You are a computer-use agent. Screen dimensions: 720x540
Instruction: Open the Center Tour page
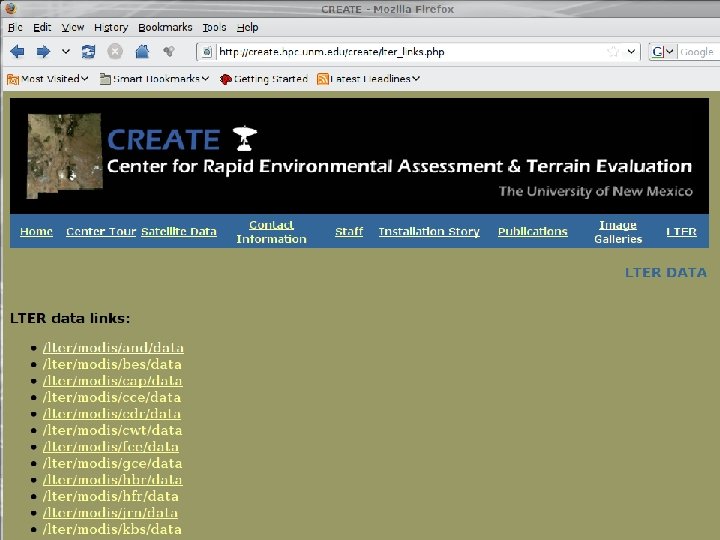(101, 231)
